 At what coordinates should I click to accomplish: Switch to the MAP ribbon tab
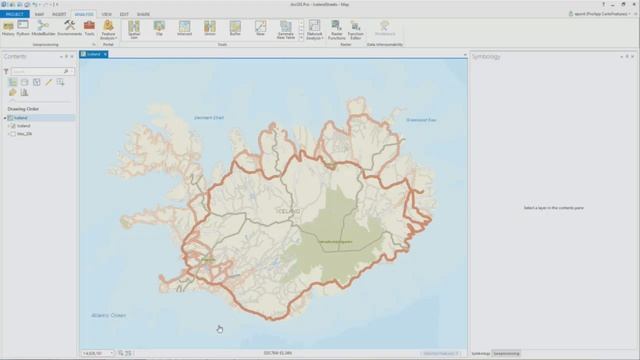point(40,14)
